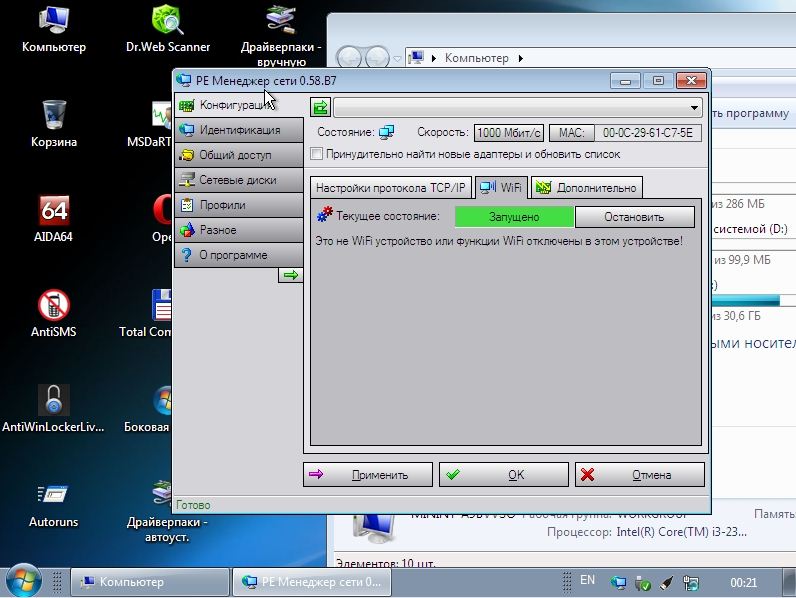Image resolution: width=796 pixels, height=598 pixels.
Task: Click the green refresh adapters icon
Action: click(x=320, y=108)
